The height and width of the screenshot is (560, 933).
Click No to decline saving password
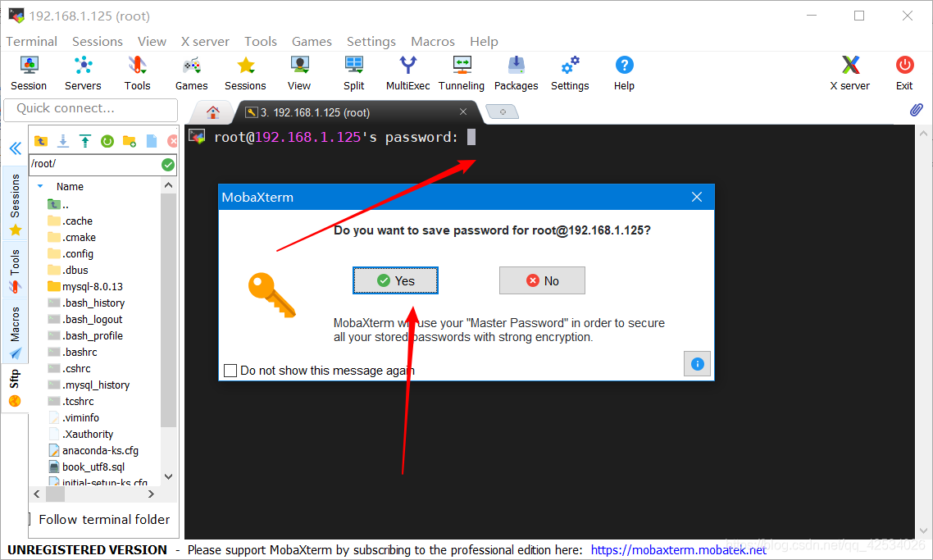(x=542, y=280)
